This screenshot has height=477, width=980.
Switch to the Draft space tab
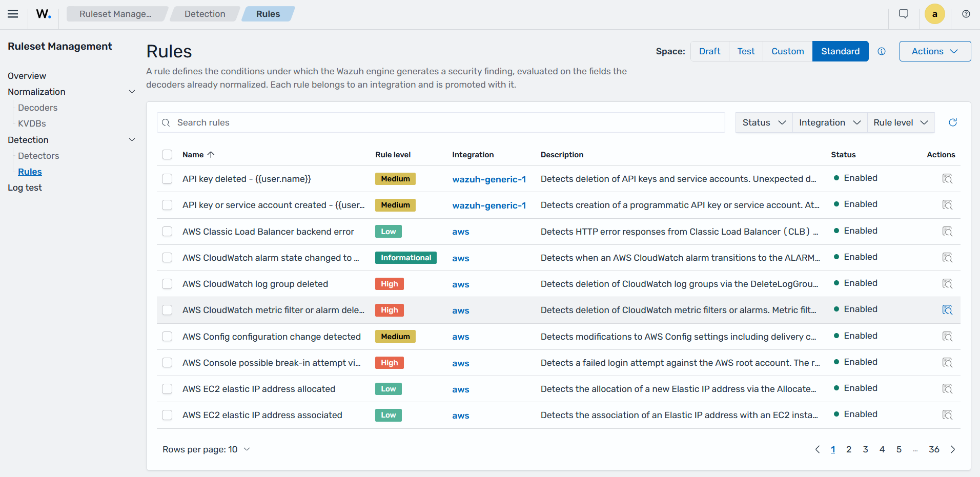(709, 51)
